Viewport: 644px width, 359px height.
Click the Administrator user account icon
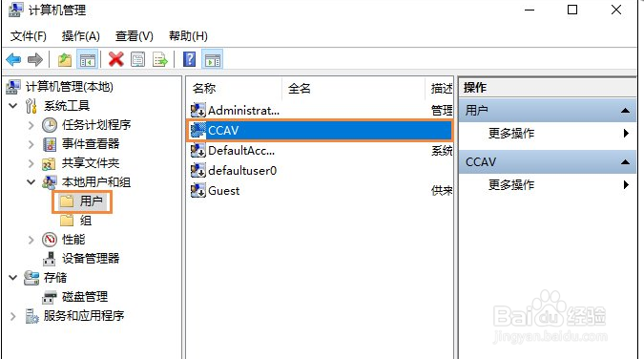coord(197,110)
